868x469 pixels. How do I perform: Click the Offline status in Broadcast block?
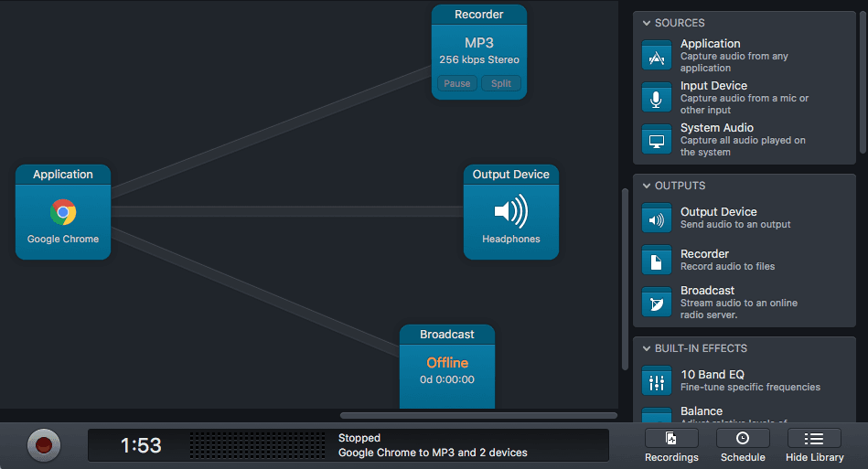(447, 363)
